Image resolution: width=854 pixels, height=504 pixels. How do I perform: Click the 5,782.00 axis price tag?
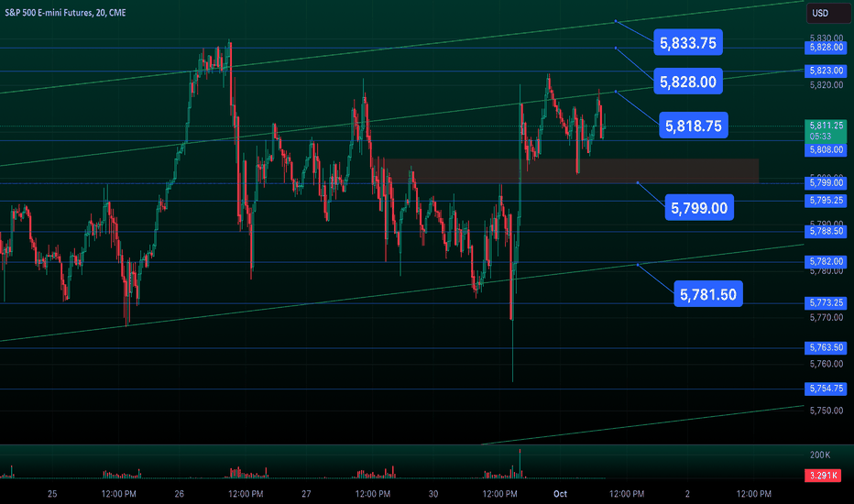(x=827, y=261)
